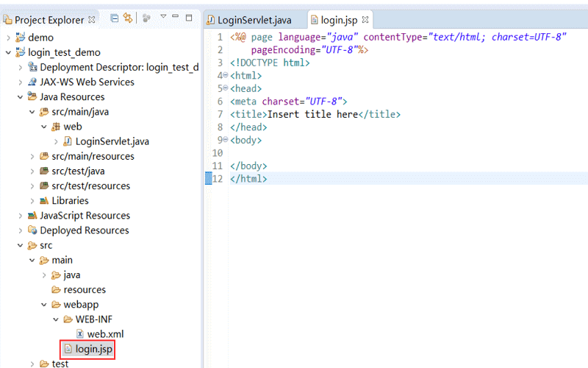Collapse the WEB-INF folder

[x=56, y=319]
